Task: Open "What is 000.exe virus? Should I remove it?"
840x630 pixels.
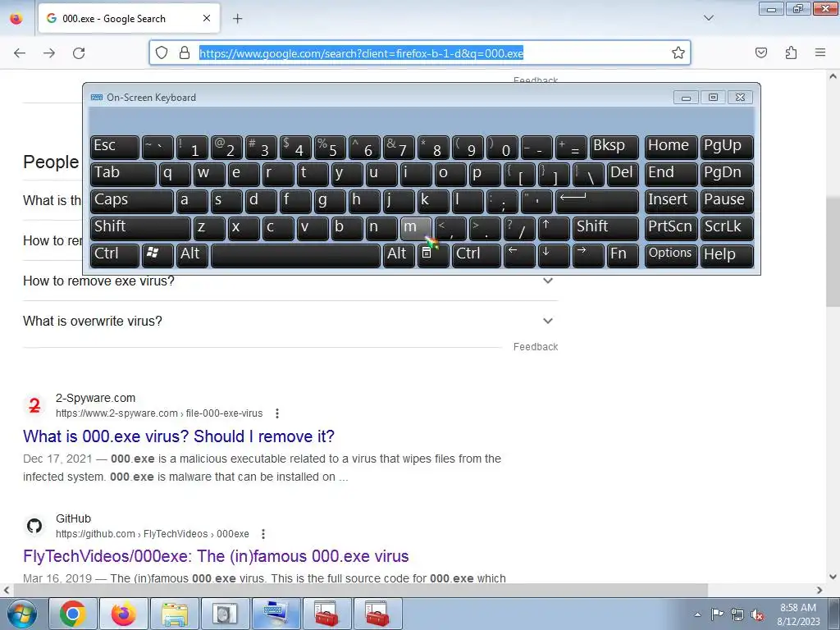Action: click(x=179, y=436)
